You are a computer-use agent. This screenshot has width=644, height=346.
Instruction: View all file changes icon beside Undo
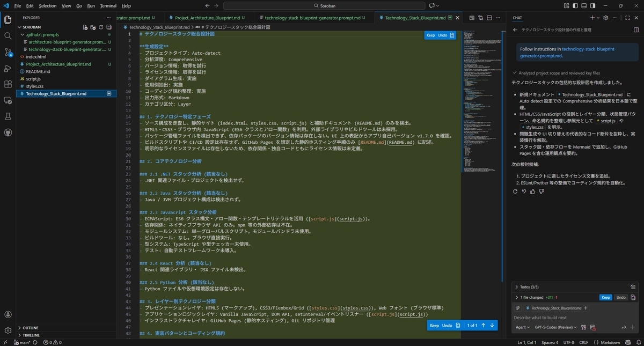coord(633,297)
